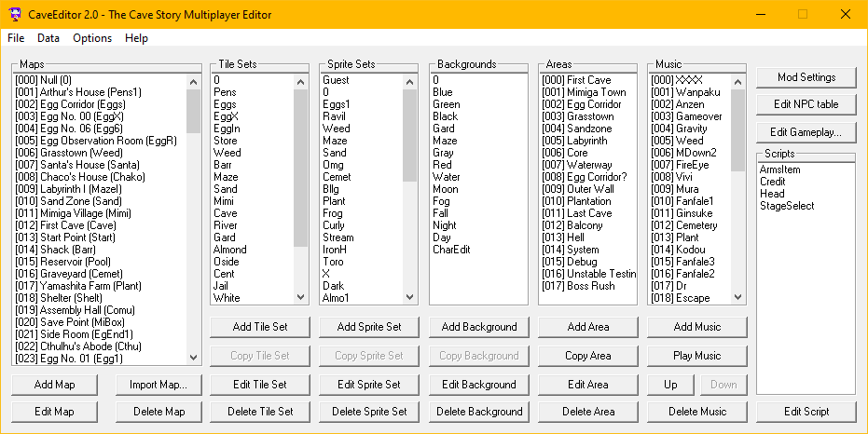Select area [005] Labyrinth

[574, 141]
